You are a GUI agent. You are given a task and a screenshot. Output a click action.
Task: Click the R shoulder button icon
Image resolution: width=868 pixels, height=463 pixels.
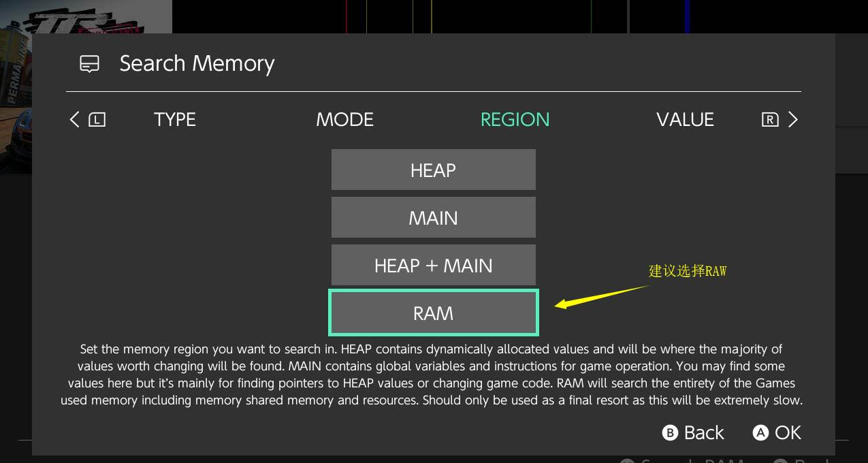click(x=769, y=120)
